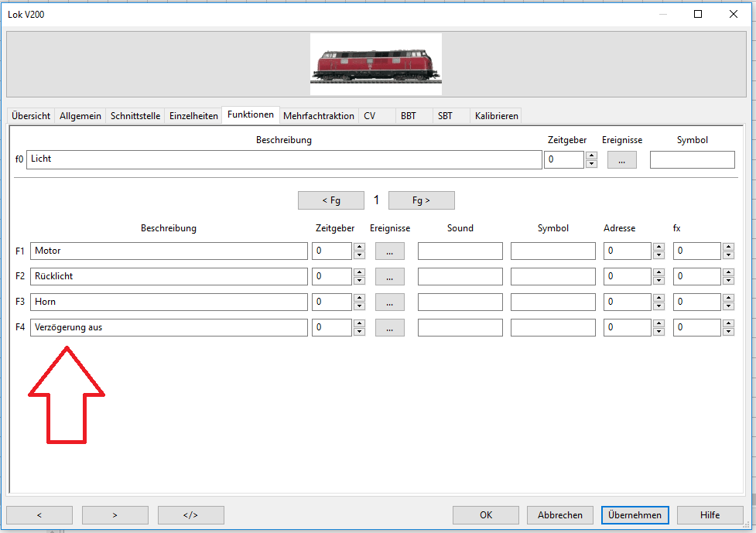Screen dimensions: 756x533
Task: Decrease the F1 Motor Zeitgeber value
Action: click(x=359, y=255)
